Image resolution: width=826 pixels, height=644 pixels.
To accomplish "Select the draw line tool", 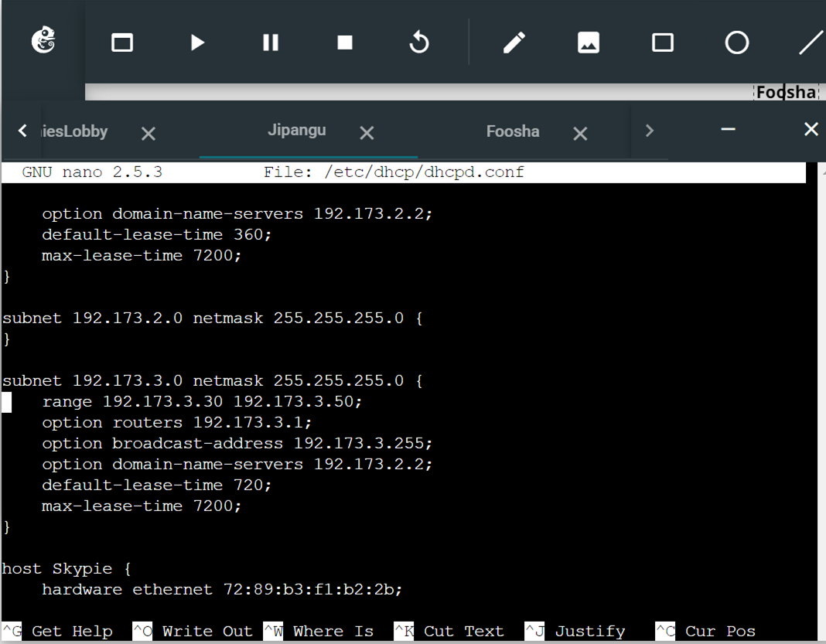I will pyautogui.click(x=811, y=42).
